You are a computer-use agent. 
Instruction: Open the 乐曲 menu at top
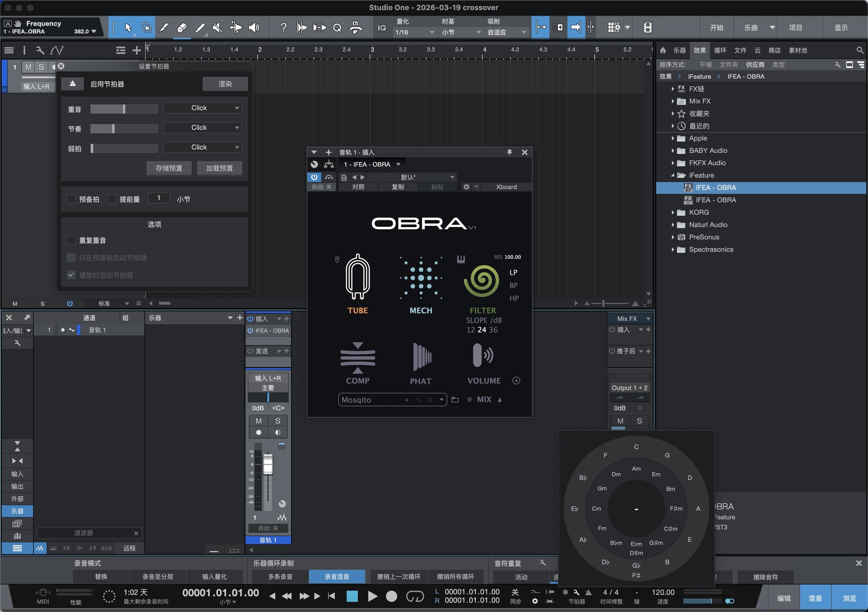(x=751, y=28)
